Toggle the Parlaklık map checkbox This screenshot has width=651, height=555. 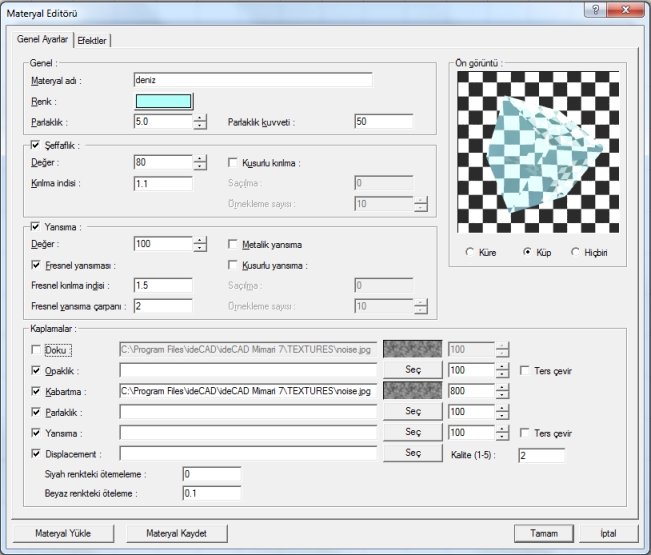coord(36,412)
